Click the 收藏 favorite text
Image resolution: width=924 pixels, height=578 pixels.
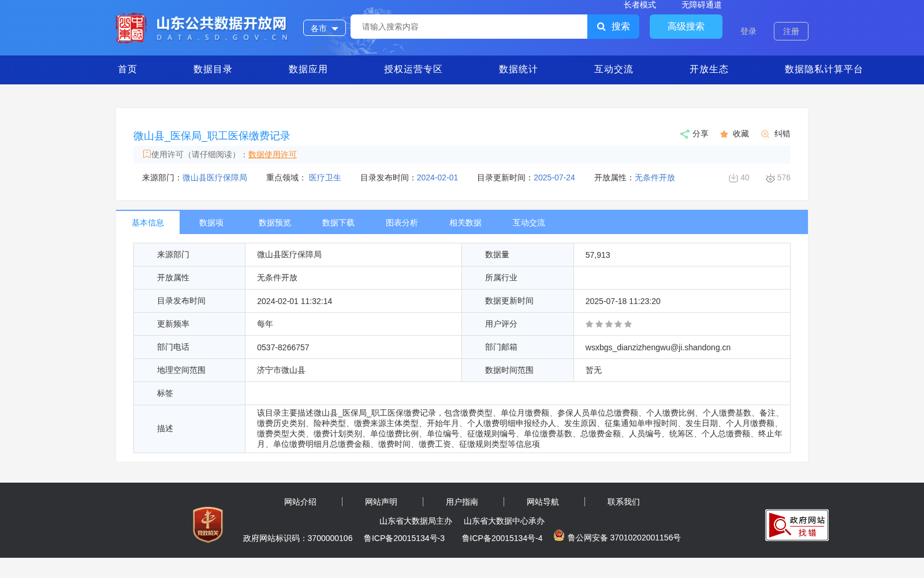tap(741, 134)
